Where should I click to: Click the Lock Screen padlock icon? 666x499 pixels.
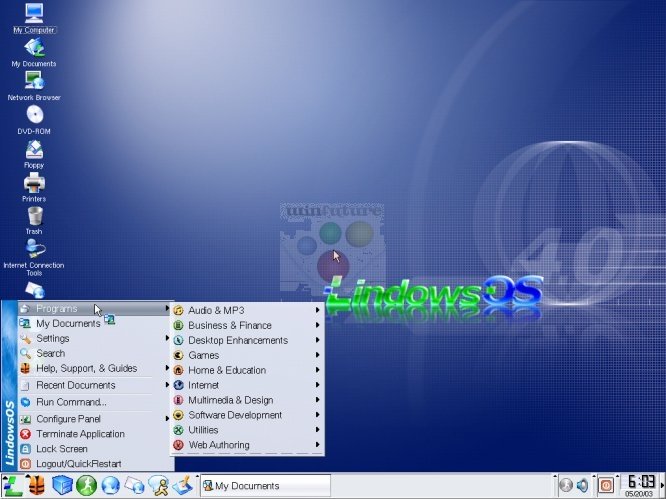25,449
